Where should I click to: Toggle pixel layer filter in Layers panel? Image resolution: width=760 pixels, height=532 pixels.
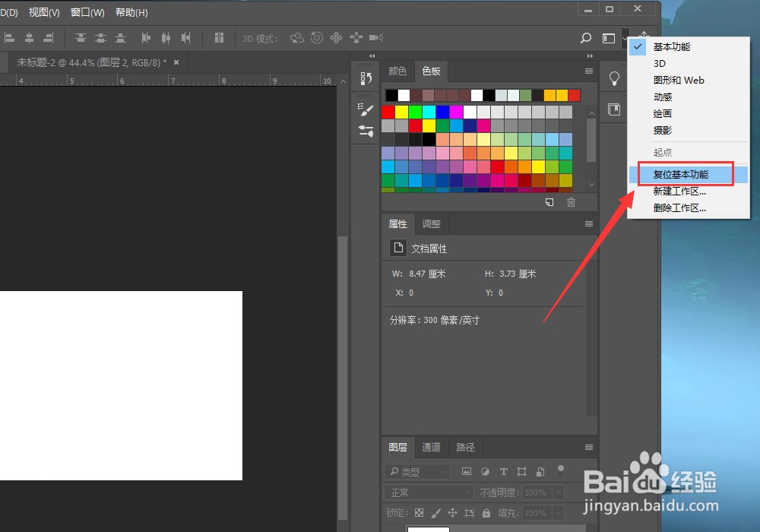point(467,471)
